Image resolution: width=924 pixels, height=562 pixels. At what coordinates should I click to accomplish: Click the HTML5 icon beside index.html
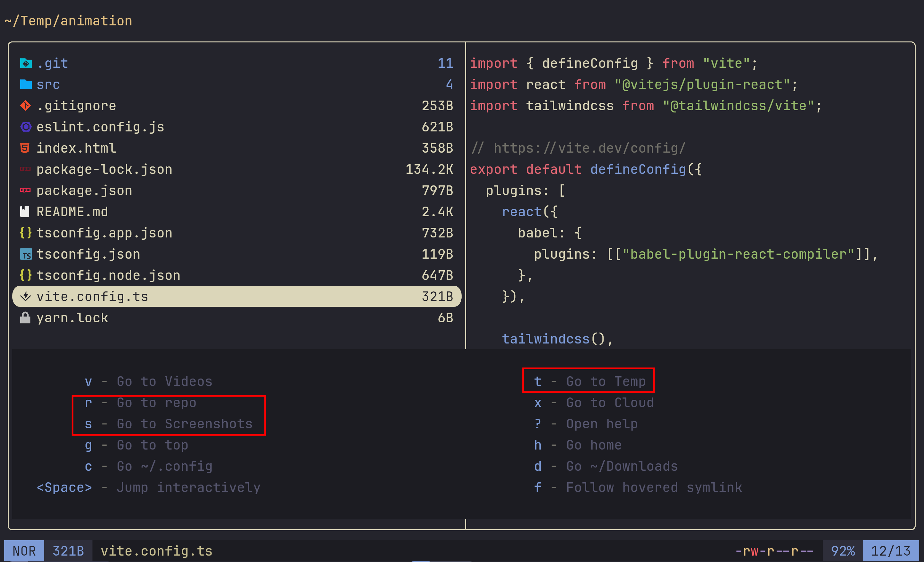coord(25,148)
